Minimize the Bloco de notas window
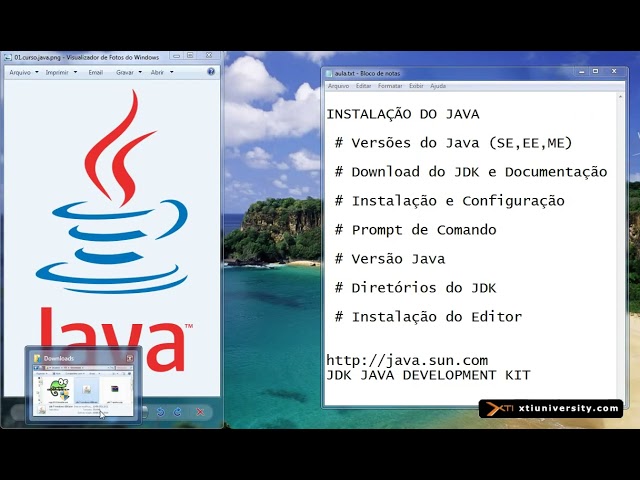 tap(582, 71)
